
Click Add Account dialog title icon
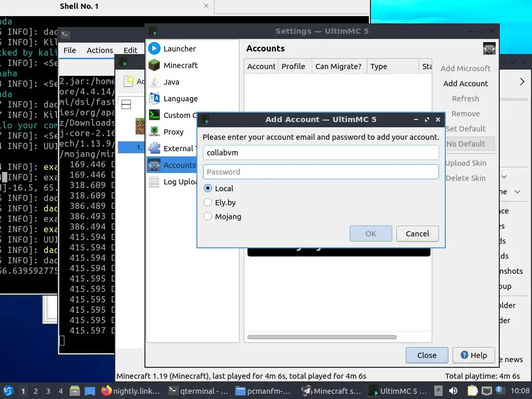204,119
